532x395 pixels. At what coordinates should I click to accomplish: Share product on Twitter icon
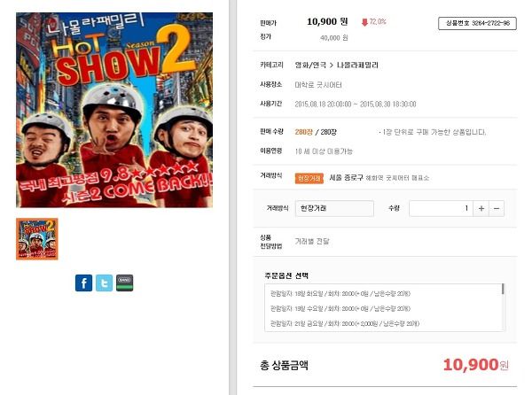(x=104, y=283)
